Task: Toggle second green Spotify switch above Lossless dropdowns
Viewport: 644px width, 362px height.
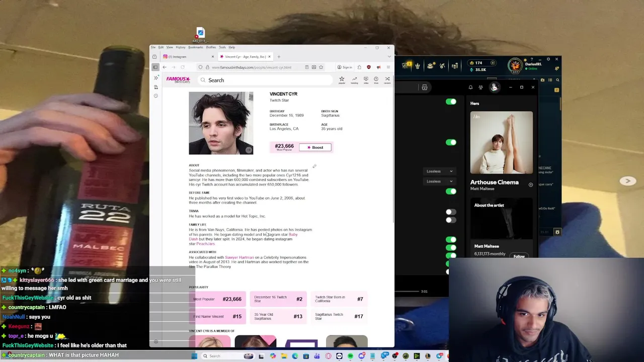Action: click(451, 142)
